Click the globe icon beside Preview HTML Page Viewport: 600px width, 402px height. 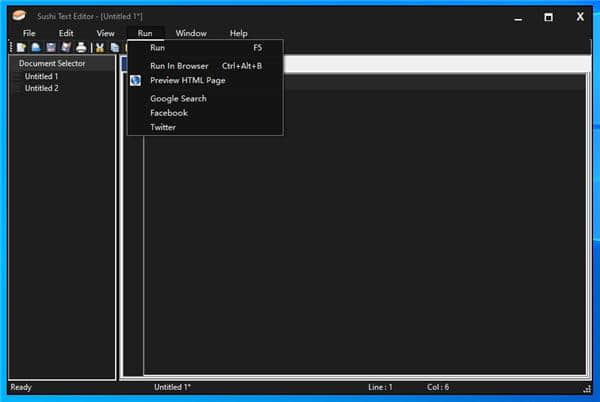pos(136,81)
